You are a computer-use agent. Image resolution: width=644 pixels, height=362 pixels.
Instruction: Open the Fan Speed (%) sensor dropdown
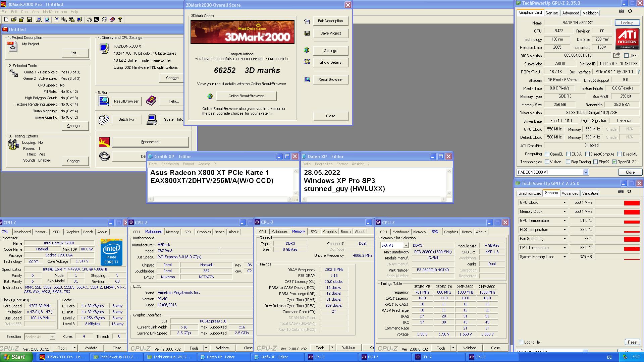pos(565,239)
